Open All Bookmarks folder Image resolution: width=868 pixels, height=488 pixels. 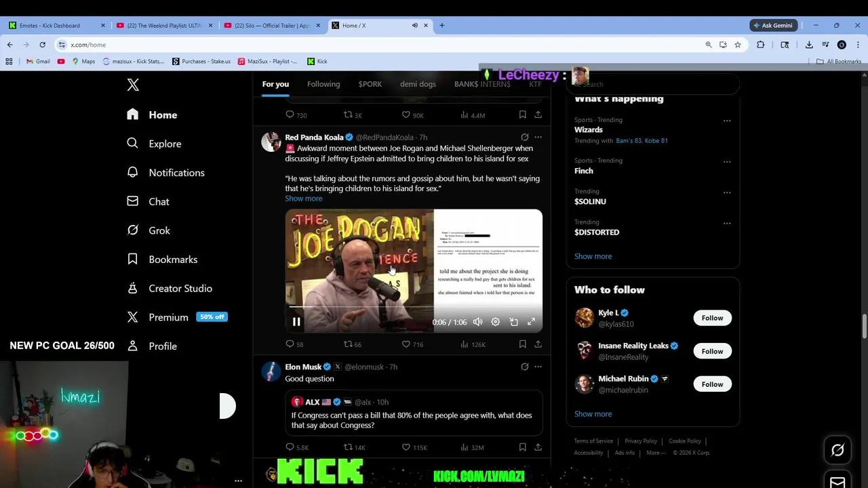[x=839, y=62]
